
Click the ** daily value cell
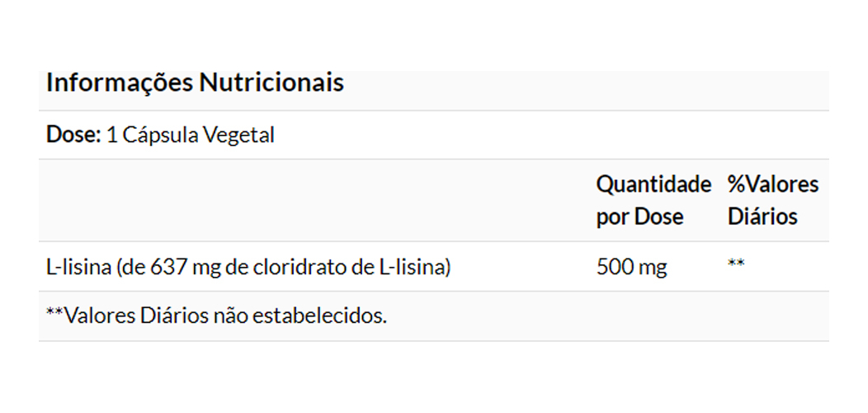coord(736,265)
